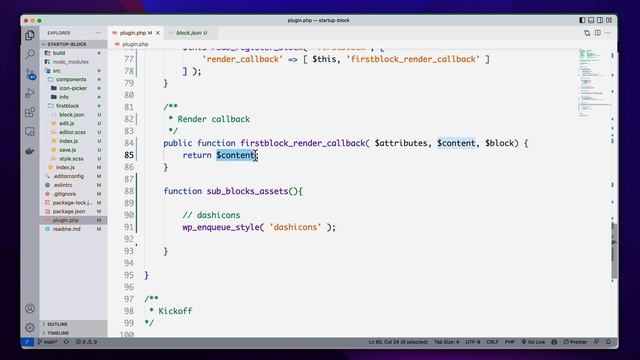
Task: Click the main branch indicator in status bar
Action: click(48, 342)
